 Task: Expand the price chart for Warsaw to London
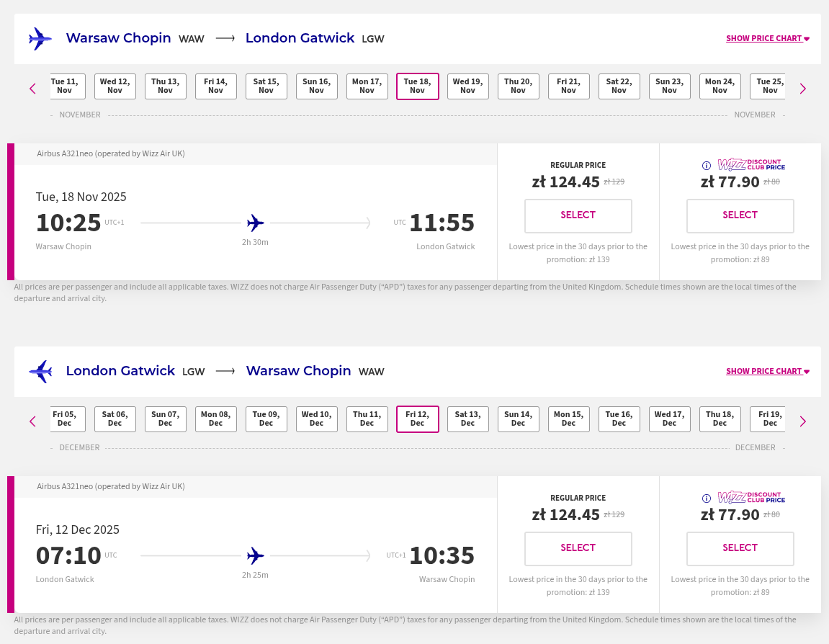[x=768, y=39]
